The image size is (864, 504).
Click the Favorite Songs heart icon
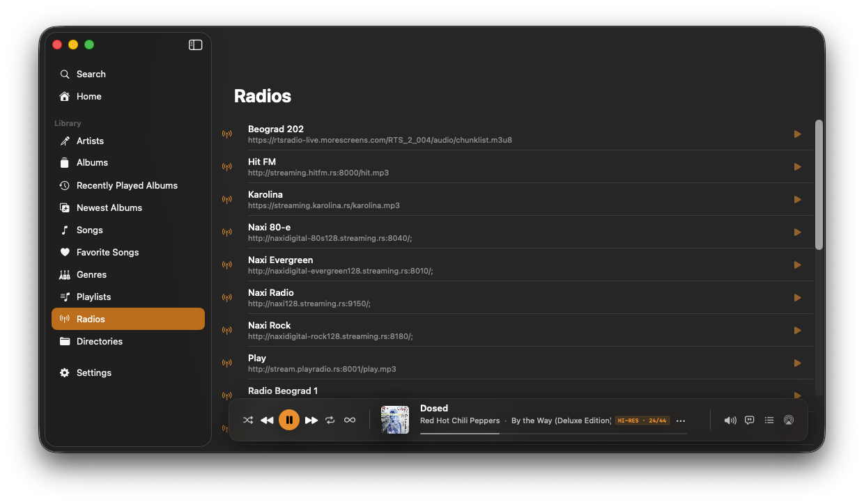(x=64, y=252)
